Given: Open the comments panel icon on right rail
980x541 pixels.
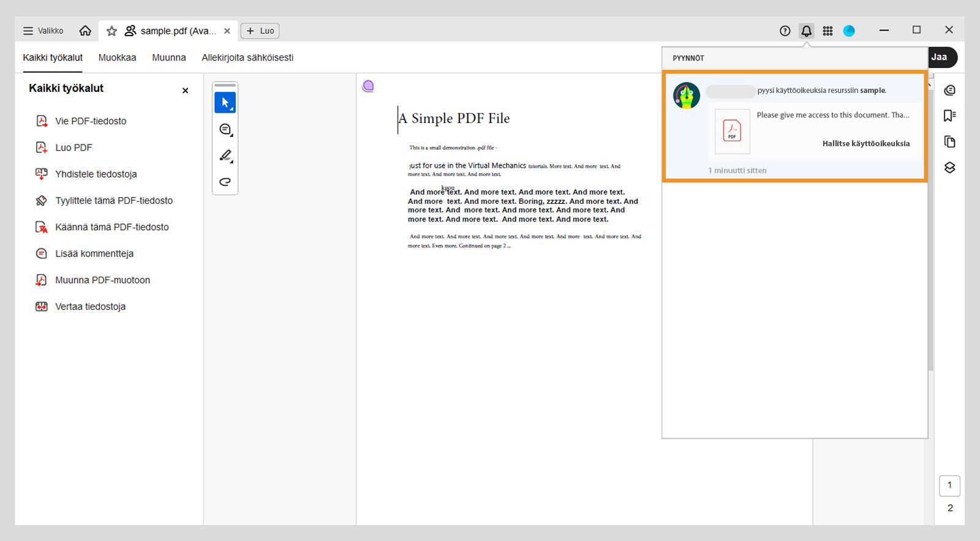Looking at the screenshot, I should click(950, 90).
